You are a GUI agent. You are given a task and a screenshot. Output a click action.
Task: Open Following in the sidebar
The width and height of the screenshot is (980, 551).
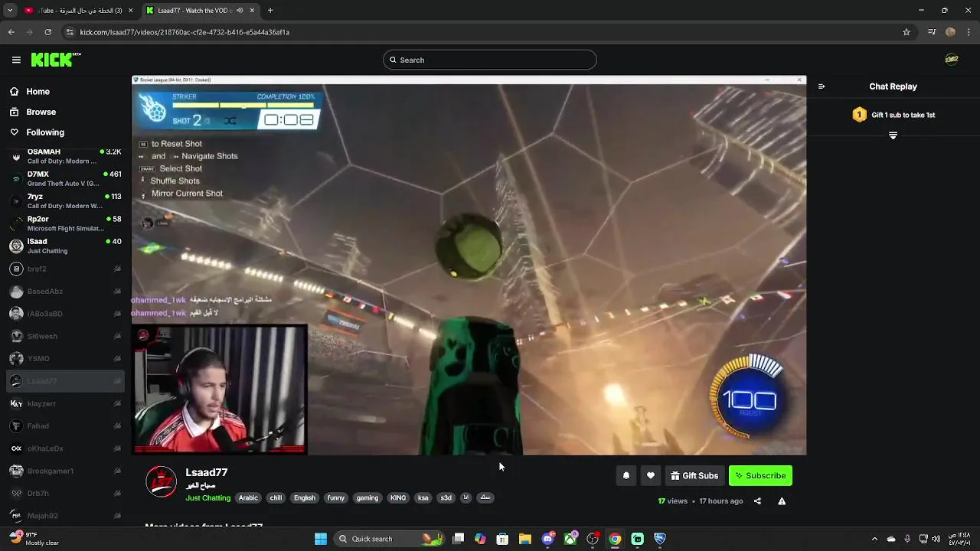point(45,132)
